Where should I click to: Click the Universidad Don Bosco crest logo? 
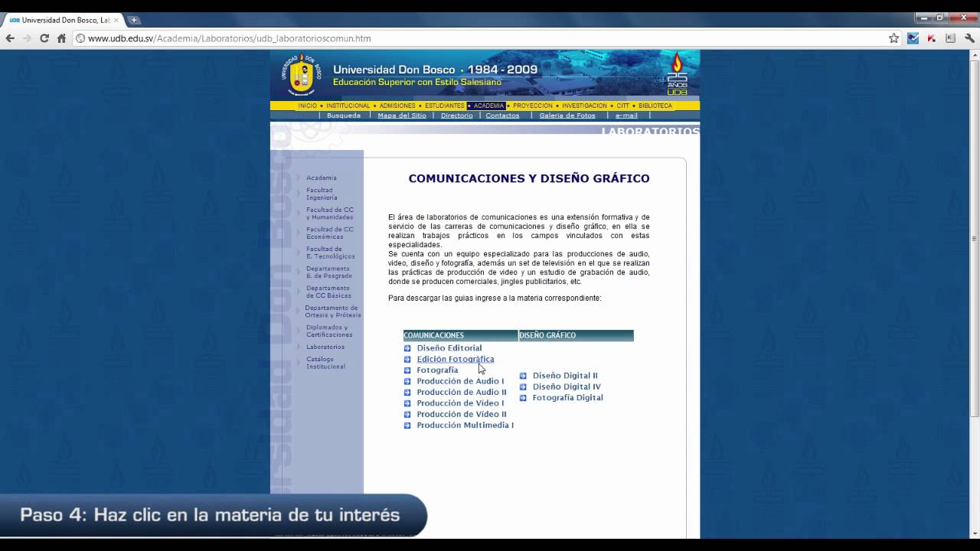pyautogui.click(x=302, y=74)
